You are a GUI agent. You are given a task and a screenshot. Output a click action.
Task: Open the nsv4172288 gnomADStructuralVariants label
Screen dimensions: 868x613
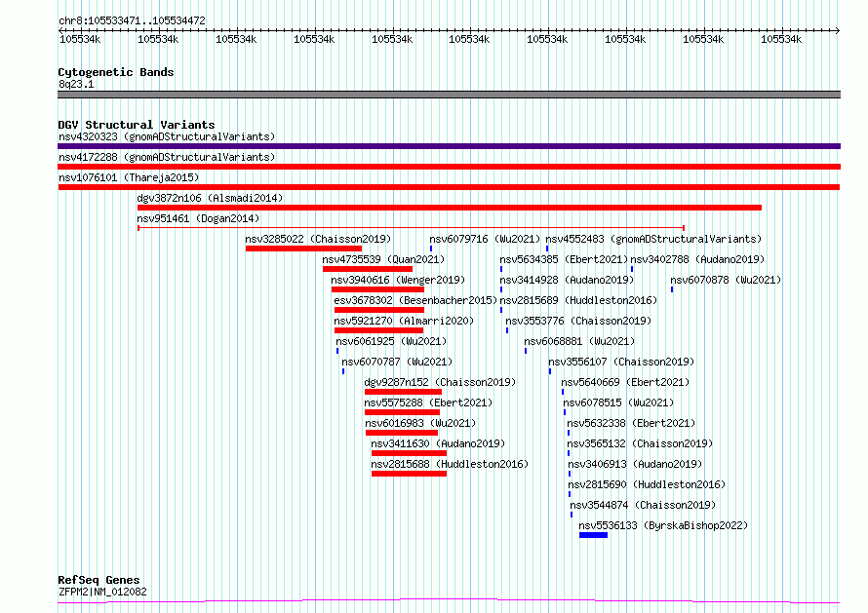pyautogui.click(x=167, y=157)
